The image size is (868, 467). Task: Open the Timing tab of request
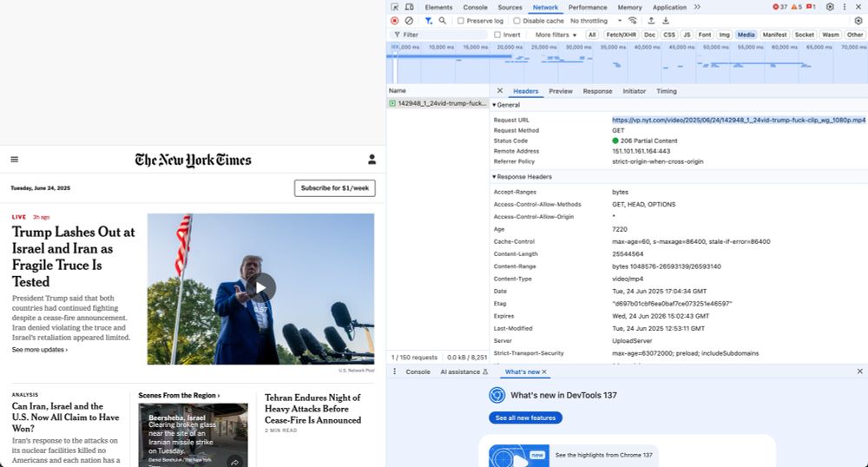click(x=667, y=91)
